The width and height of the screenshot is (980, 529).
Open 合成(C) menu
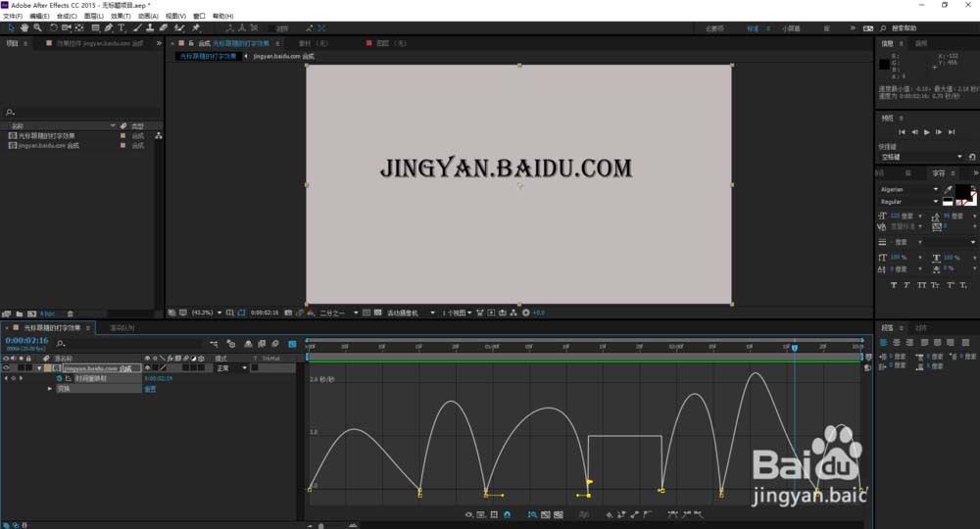(67, 17)
